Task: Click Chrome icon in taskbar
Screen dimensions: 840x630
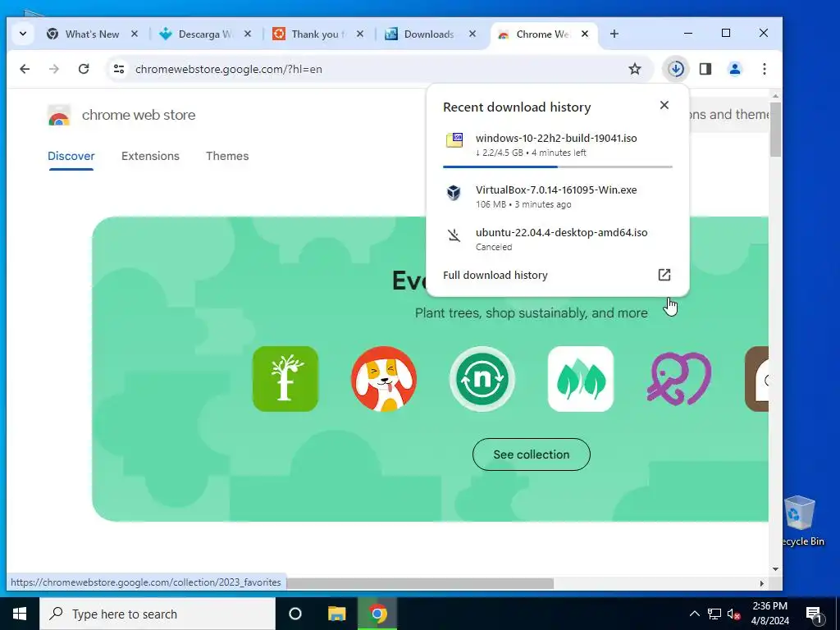Action: click(x=377, y=614)
